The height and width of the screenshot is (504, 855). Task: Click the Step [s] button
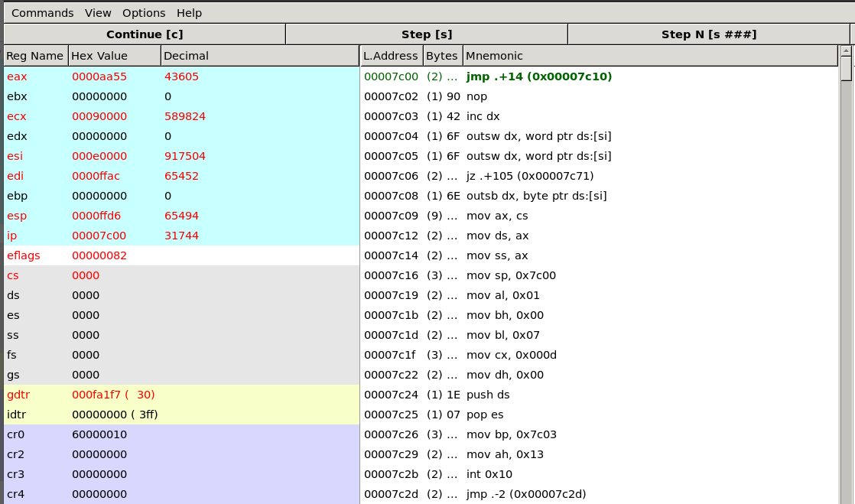[427, 34]
